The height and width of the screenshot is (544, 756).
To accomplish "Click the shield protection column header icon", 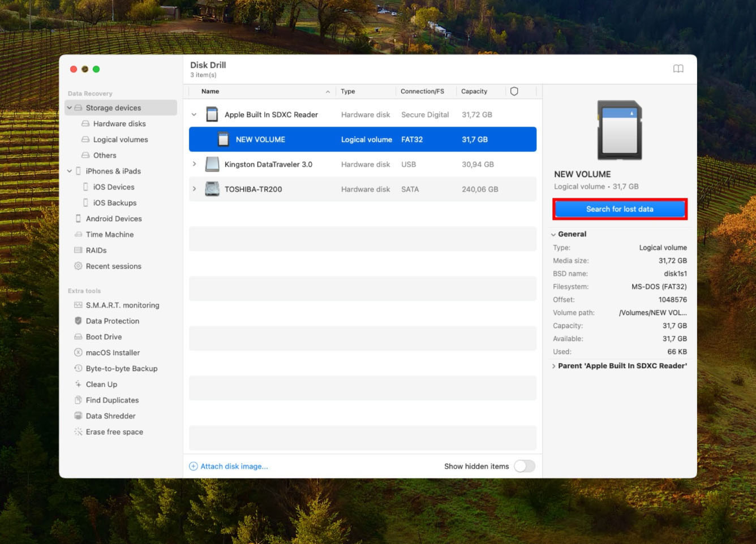I will tap(514, 91).
